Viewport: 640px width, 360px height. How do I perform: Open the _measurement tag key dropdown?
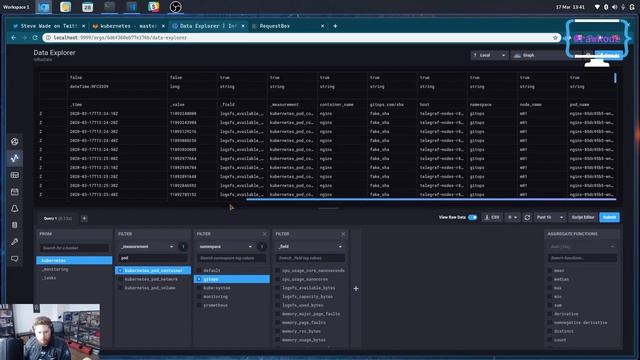pyautogui.click(x=147, y=247)
